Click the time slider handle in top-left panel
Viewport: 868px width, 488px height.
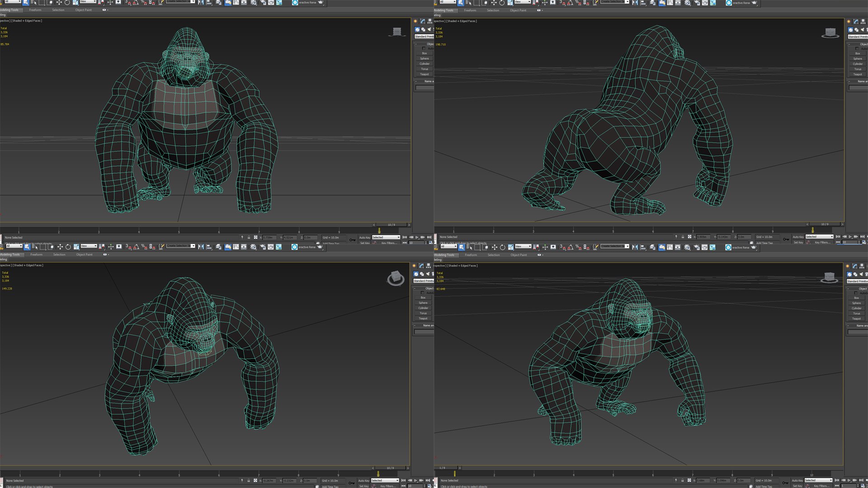391,225
